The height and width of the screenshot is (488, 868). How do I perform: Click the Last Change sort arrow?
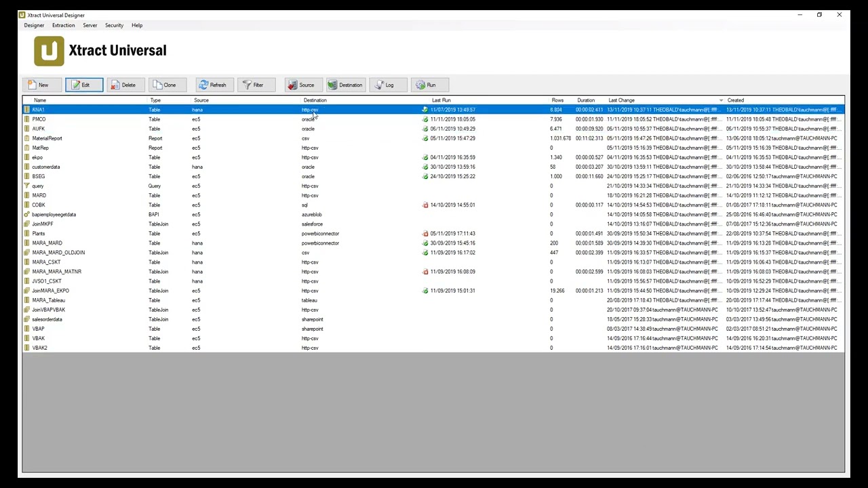[721, 100]
